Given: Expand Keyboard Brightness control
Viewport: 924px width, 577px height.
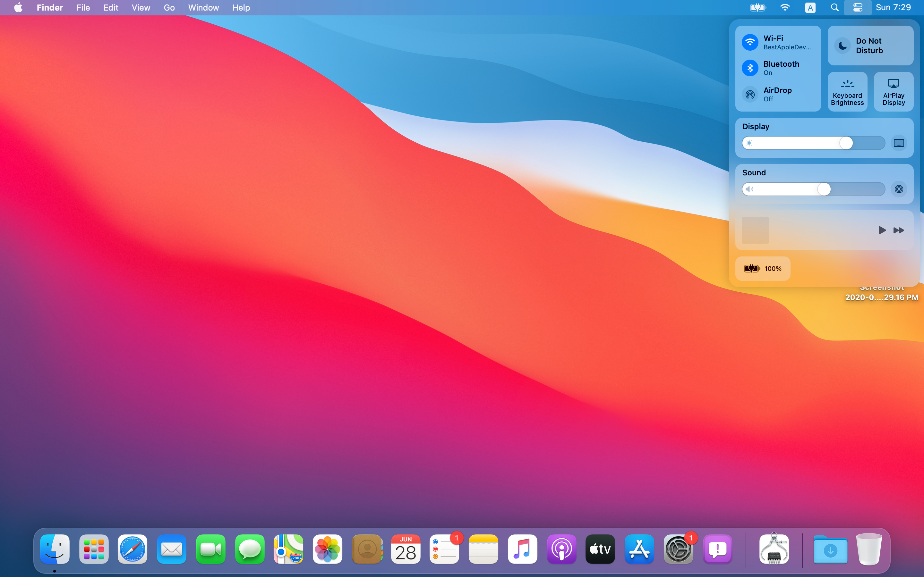Looking at the screenshot, I should [847, 92].
